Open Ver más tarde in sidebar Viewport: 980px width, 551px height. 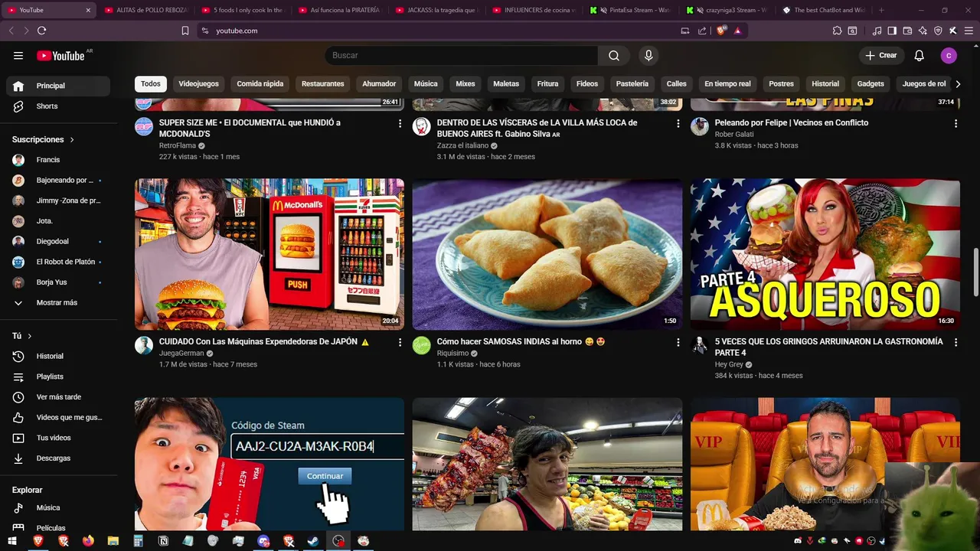[58, 397]
